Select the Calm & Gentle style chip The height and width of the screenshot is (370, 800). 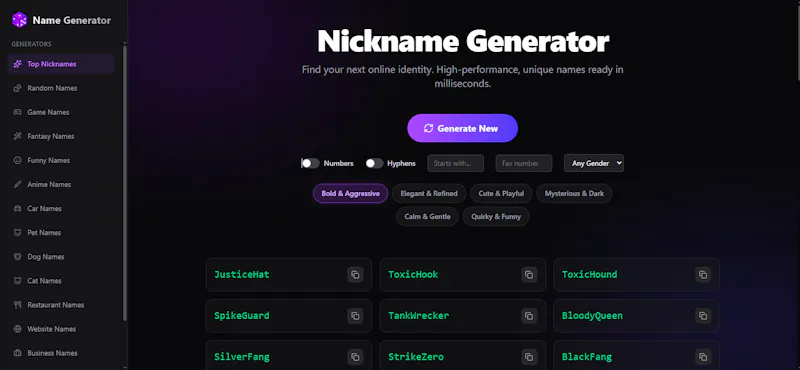pos(428,216)
